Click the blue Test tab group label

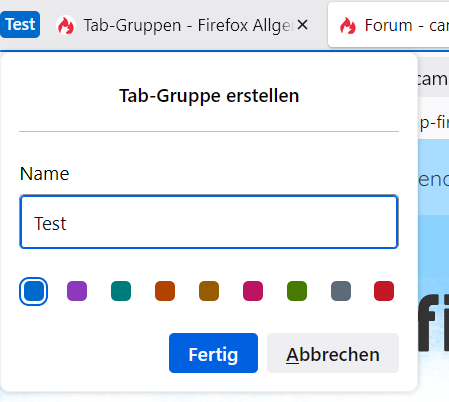[x=20, y=24]
